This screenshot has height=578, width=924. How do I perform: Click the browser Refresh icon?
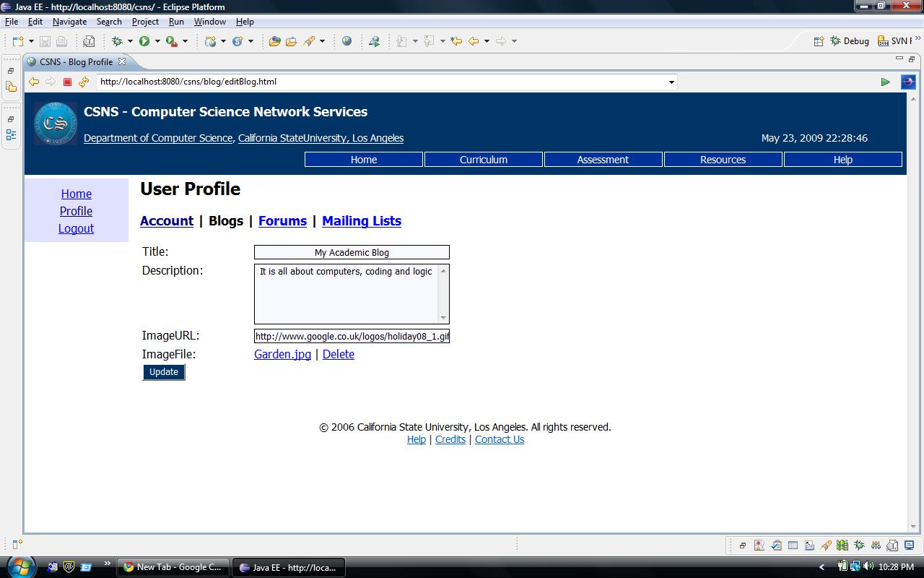coord(84,82)
